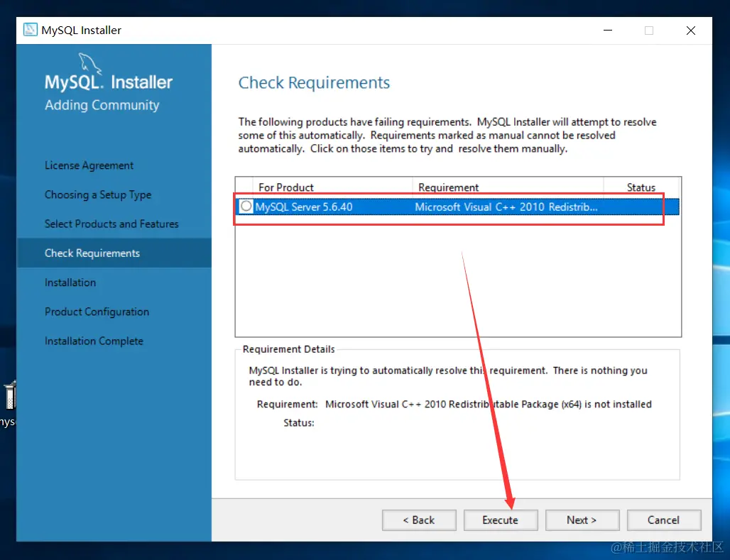Open the License Agreement step
Image resolution: width=730 pixels, height=560 pixels.
89,165
